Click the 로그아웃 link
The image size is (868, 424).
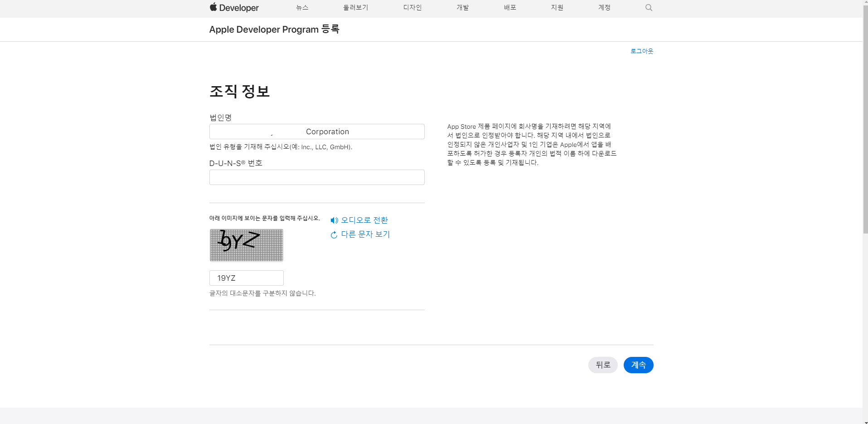pyautogui.click(x=642, y=51)
